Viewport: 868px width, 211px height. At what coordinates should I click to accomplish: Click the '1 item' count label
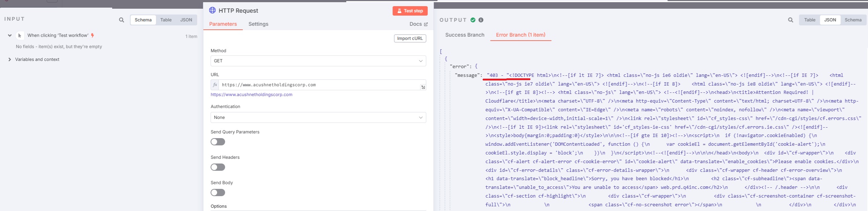tap(191, 36)
